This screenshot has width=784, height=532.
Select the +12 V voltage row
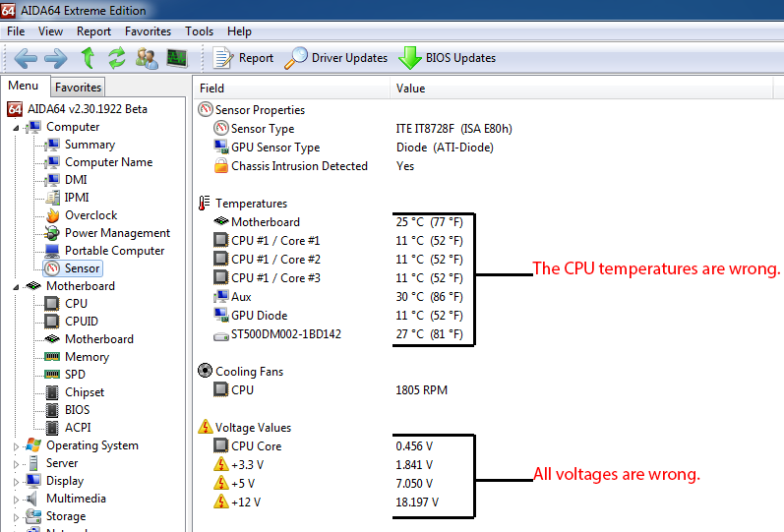326,502
